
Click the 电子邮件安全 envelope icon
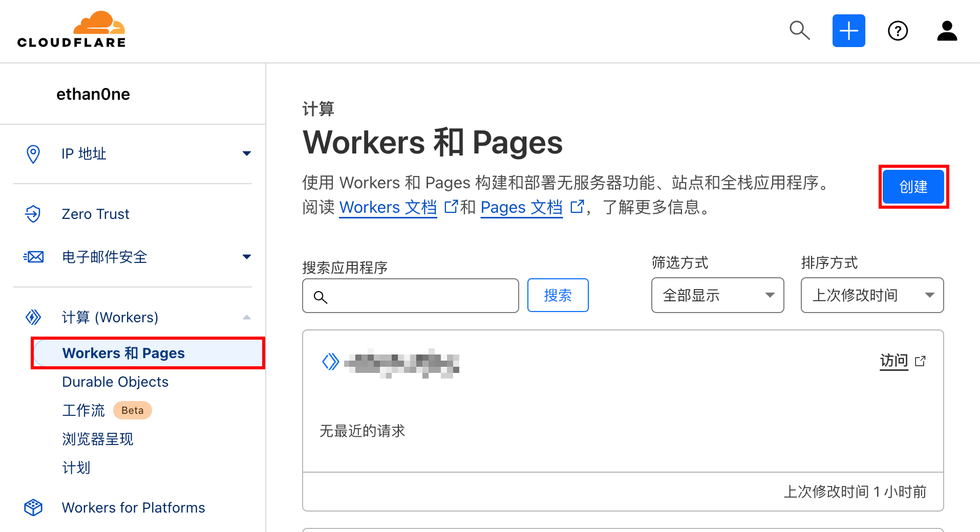tap(33, 257)
